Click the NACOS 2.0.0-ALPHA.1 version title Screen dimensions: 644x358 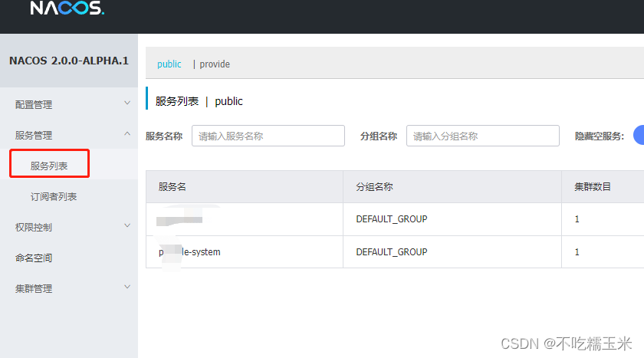coord(69,61)
